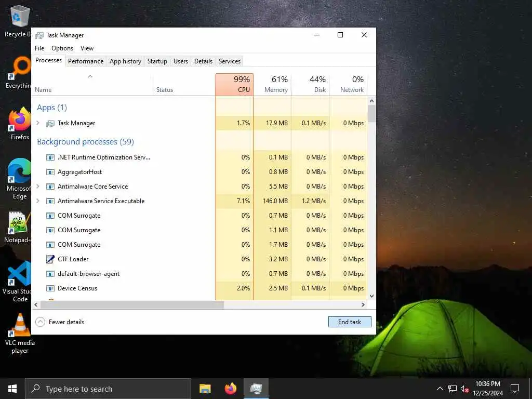Switch to the Users tab
This screenshot has height=399, width=532.
click(x=180, y=61)
